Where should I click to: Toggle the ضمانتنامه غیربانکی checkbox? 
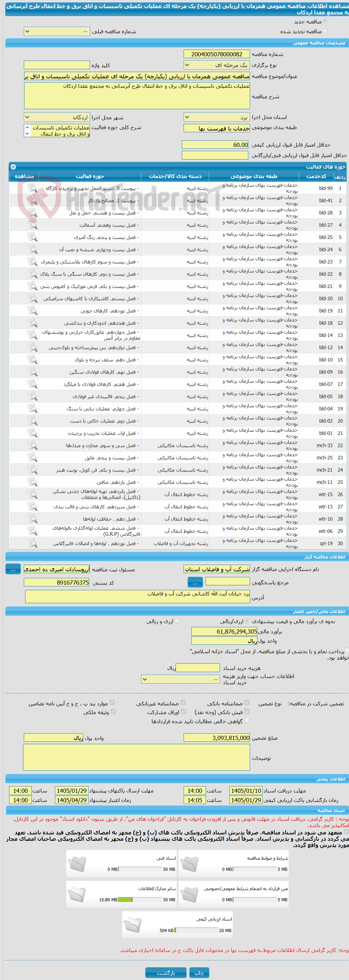coord(183,703)
